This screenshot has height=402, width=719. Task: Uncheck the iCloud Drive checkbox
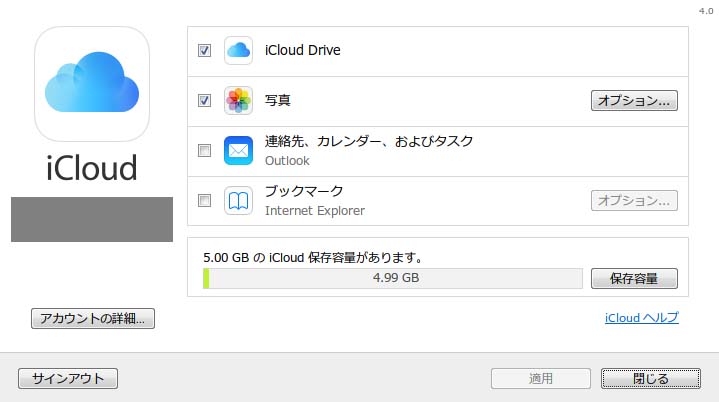[x=205, y=50]
